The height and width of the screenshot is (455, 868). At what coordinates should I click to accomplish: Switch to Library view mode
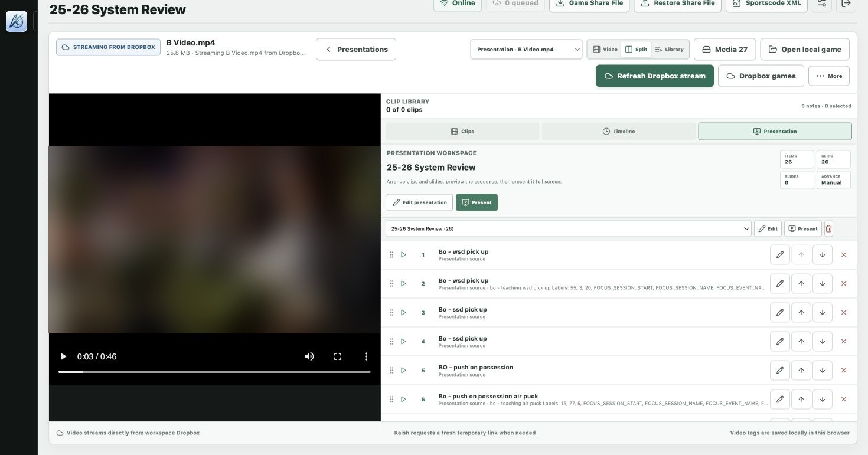pos(670,50)
